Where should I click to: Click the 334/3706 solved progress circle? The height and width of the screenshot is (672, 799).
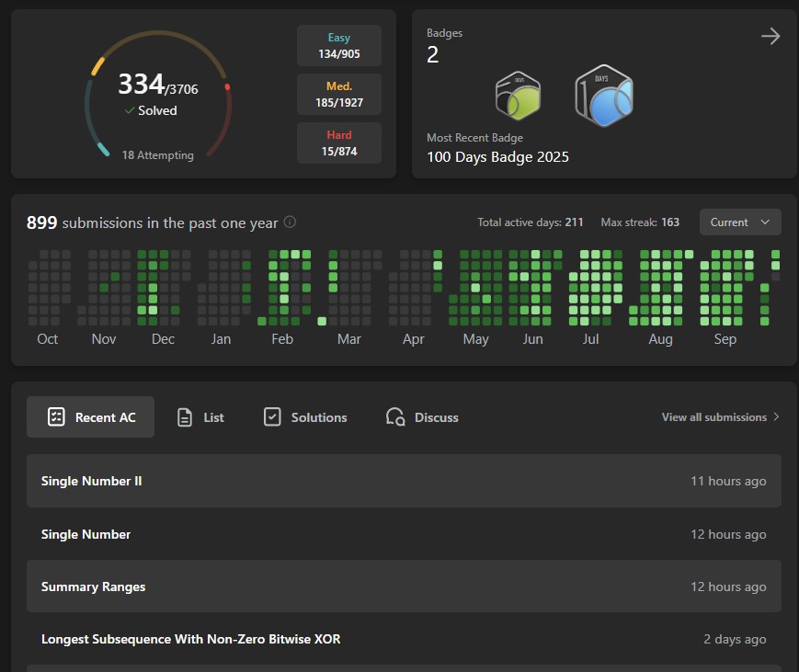[158, 95]
